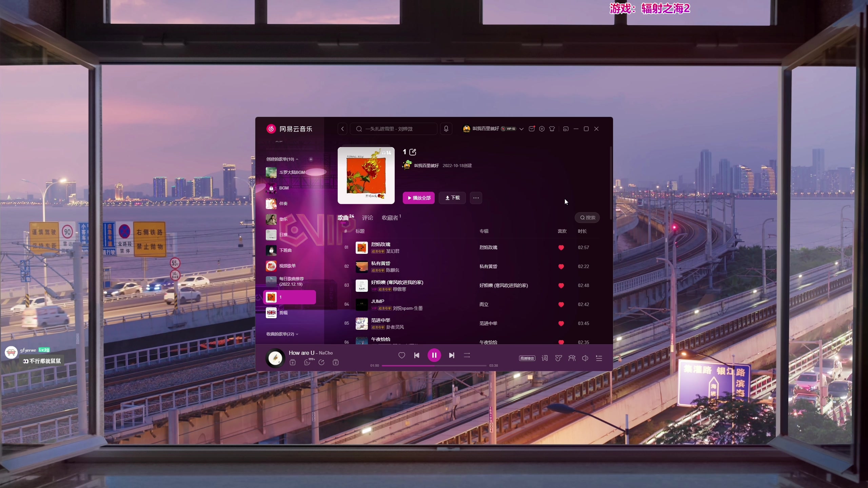Image resolution: width=868 pixels, height=488 pixels.
Task: Seek in the song progress bar
Action: (x=434, y=366)
